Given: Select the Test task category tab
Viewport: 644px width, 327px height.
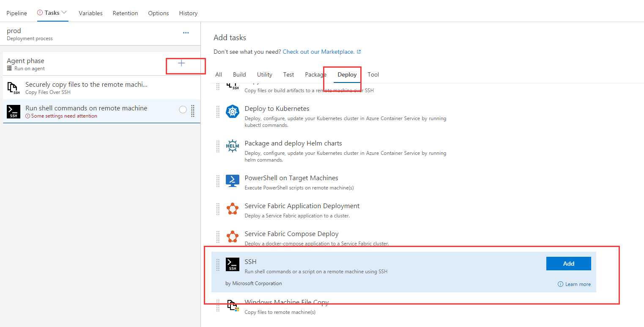Looking at the screenshot, I should pos(289,74).
